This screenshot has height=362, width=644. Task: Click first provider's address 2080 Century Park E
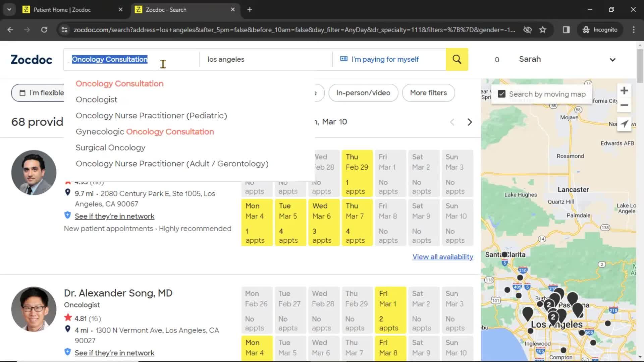click(x=145, y=199)
